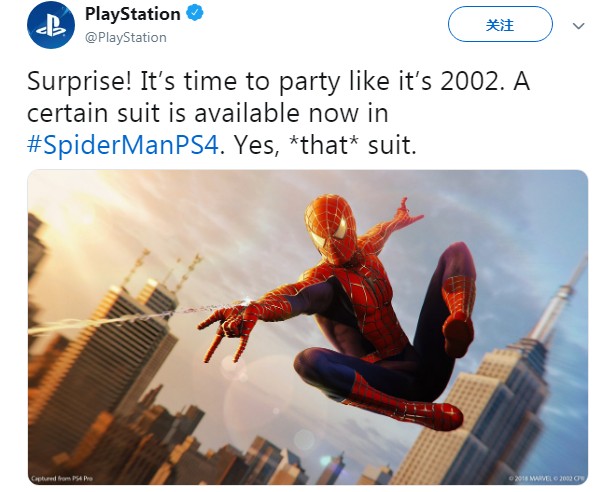
Task: Click the 关注 follow button
Action: pyautogui.click(x=500, y=24)
